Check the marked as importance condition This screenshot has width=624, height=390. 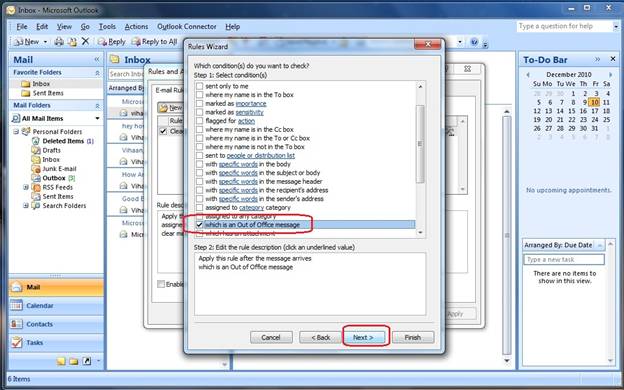(199, 103)
